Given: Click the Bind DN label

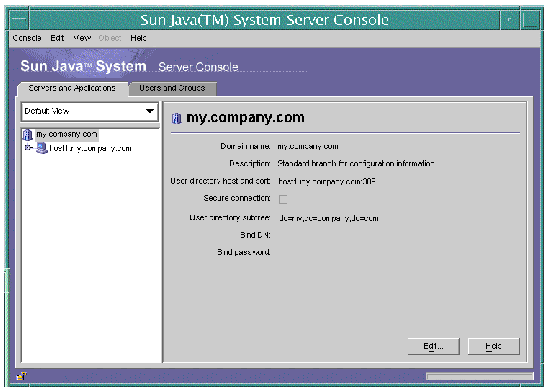Looking at the screenshot, I should click(x=255, y=235).
